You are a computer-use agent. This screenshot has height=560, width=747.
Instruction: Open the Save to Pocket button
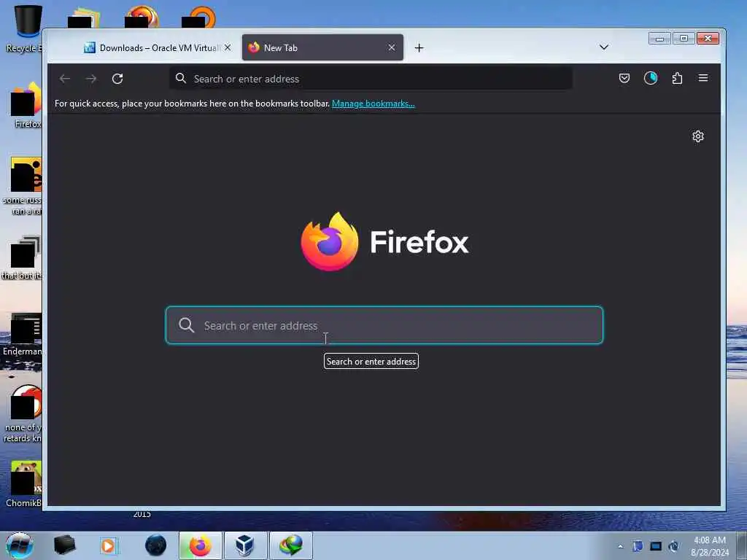coord(624,78)
